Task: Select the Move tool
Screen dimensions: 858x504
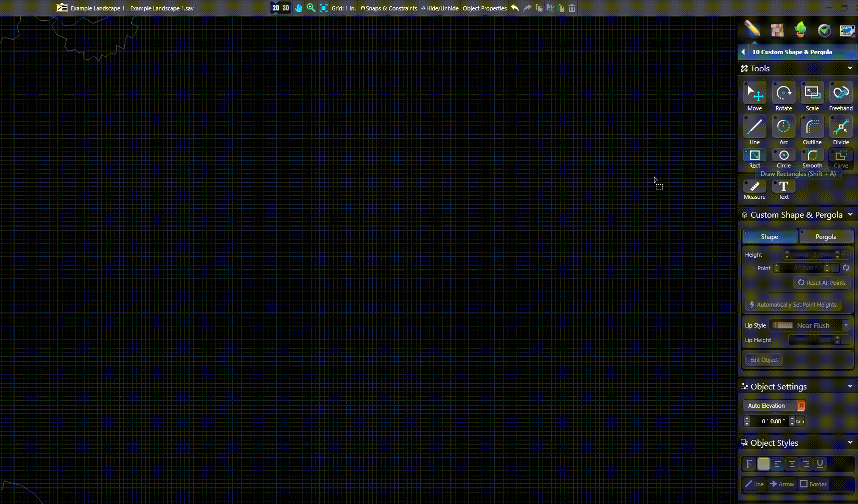Action: coord(754,97)
